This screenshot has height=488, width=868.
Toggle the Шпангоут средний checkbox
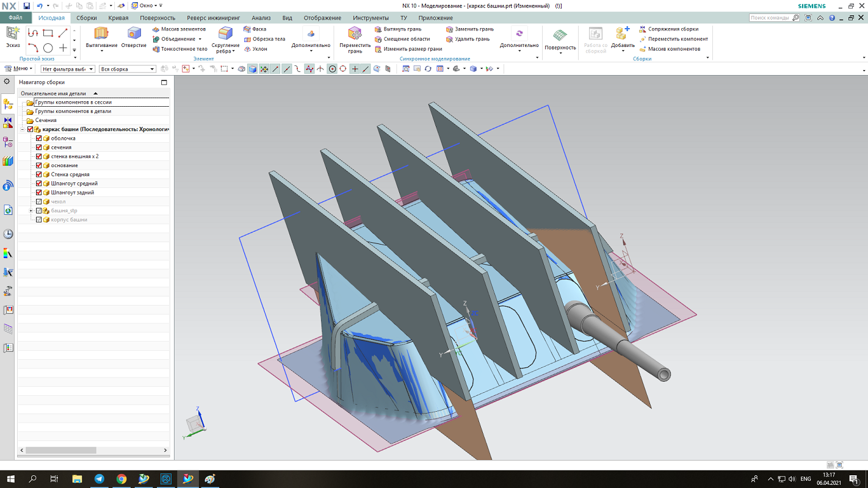(x=39, y=184)
